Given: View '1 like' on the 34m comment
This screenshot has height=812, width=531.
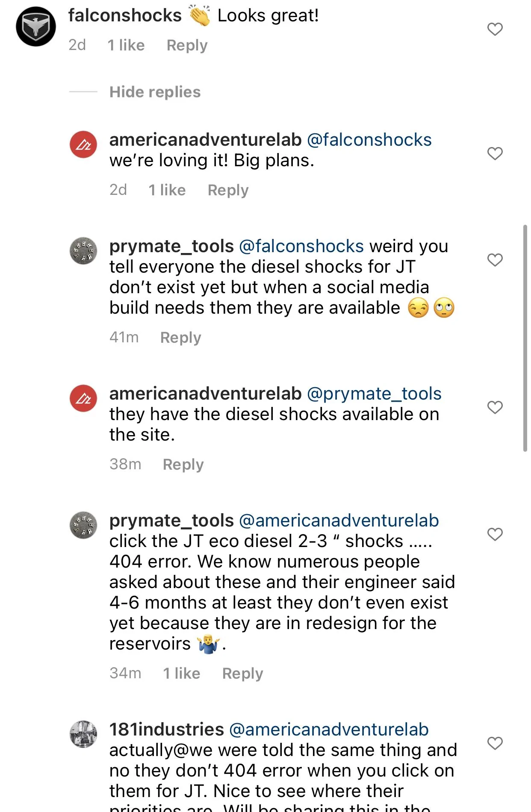Looking at the screenshot, I should [182, 673].
